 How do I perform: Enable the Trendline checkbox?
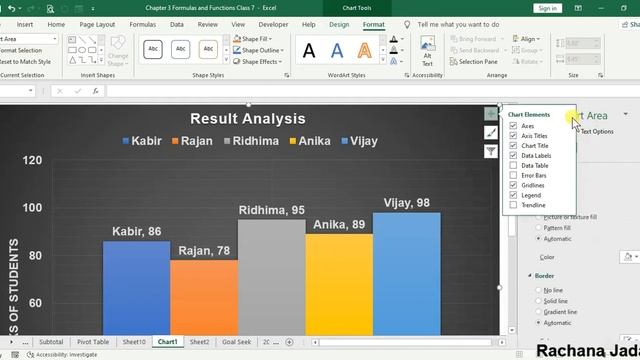(513, 205)
